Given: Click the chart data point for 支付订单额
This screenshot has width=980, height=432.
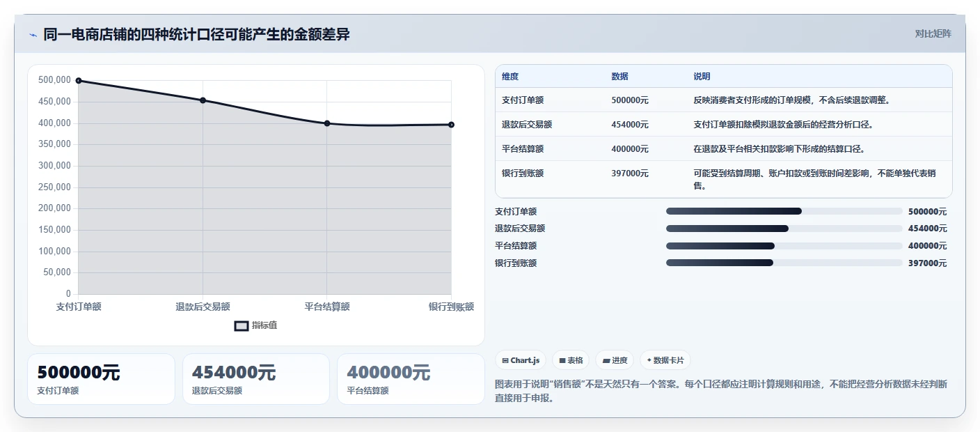Looking at the screenshot, I should (x=79, y=81).
